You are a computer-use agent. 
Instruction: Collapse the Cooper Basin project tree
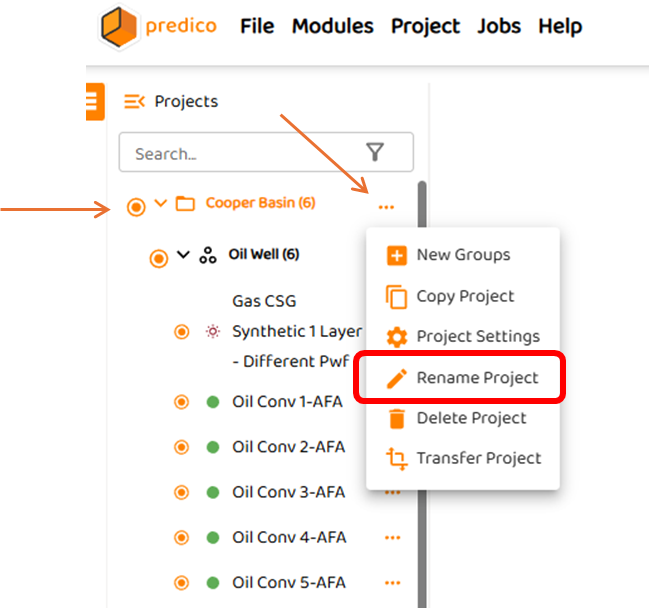[x=160, y=204]
